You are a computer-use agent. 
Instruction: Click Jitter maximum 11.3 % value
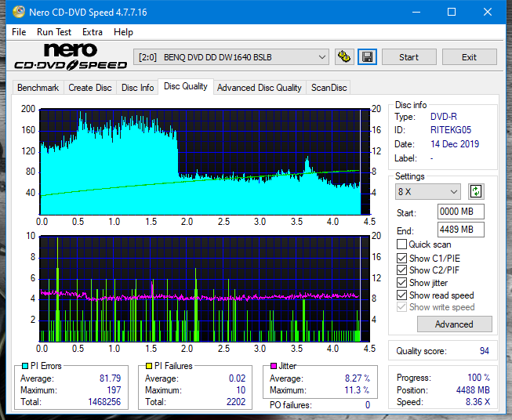tap(358, 390)
